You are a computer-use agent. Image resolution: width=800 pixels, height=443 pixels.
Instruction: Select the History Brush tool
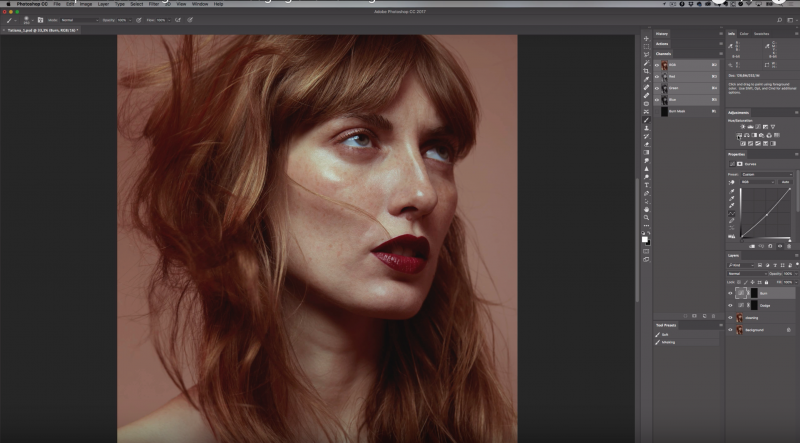[x=646, y=136]
